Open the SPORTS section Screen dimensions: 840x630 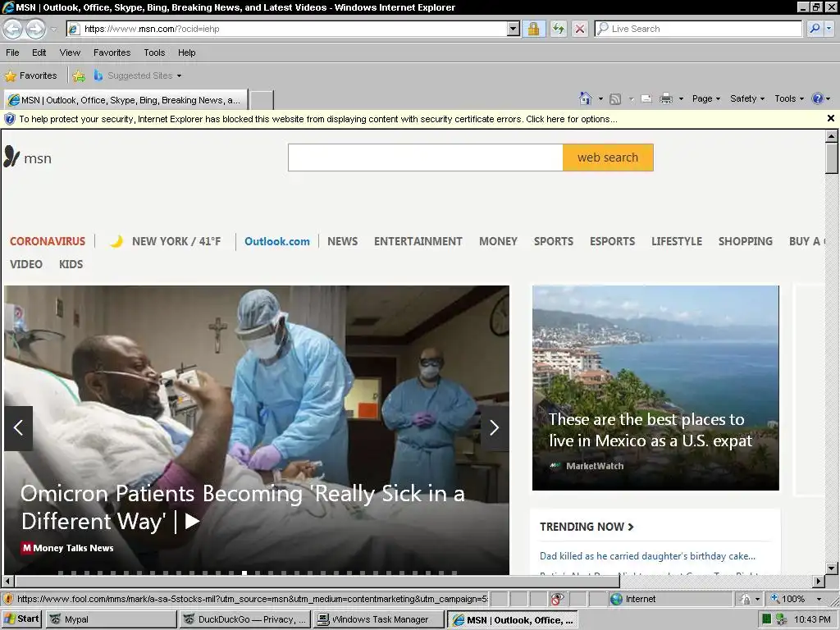pos(554,241)
